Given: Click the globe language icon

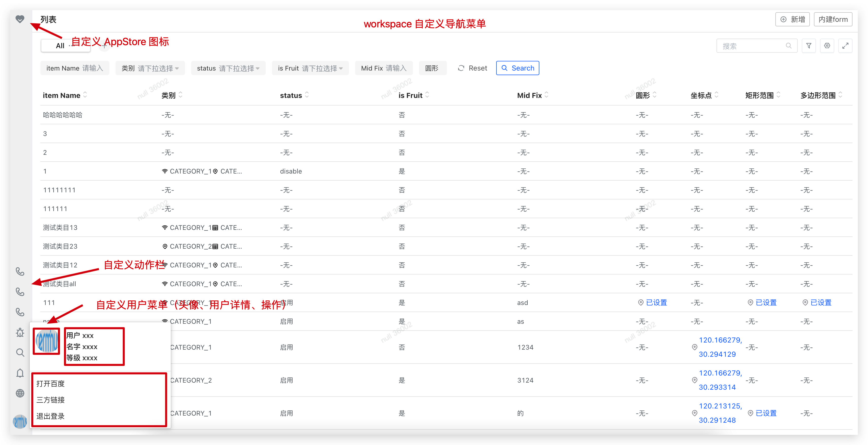Looking at the screenshot, I should pos(20,393).
